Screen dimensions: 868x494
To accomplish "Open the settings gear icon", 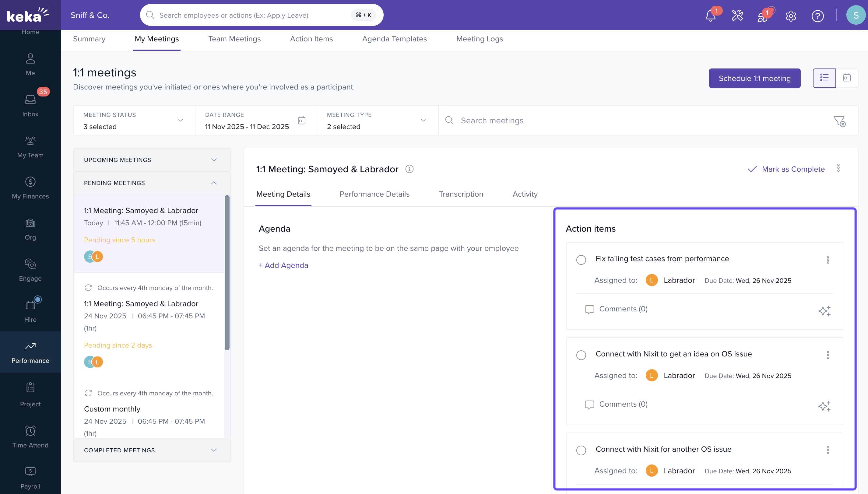I will [791, 16].
